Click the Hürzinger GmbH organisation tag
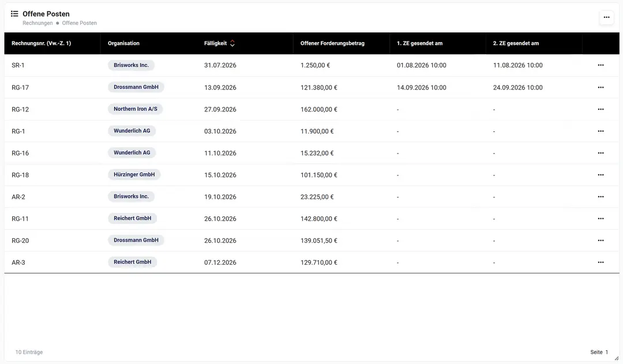 click(134, 174)
